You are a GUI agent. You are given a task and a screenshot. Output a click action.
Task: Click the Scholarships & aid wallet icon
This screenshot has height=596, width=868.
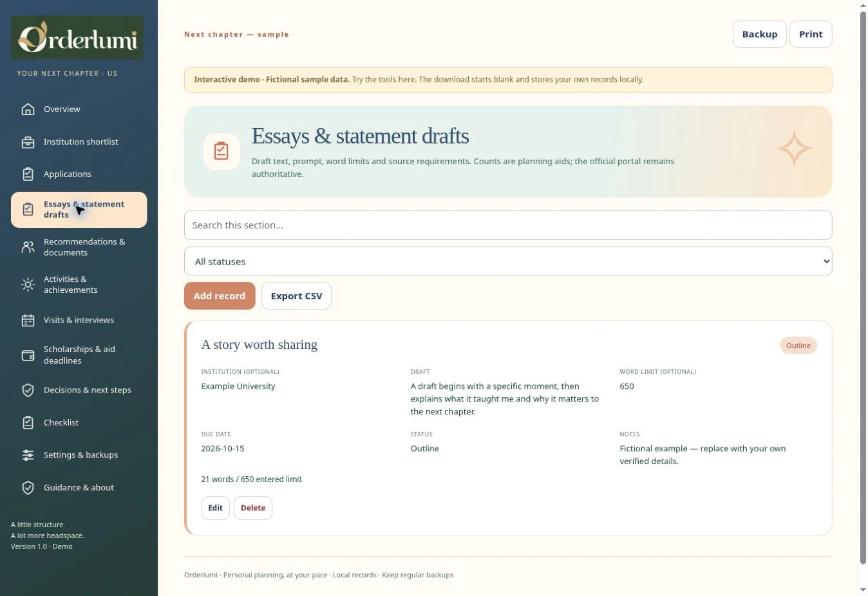point(28,355)
